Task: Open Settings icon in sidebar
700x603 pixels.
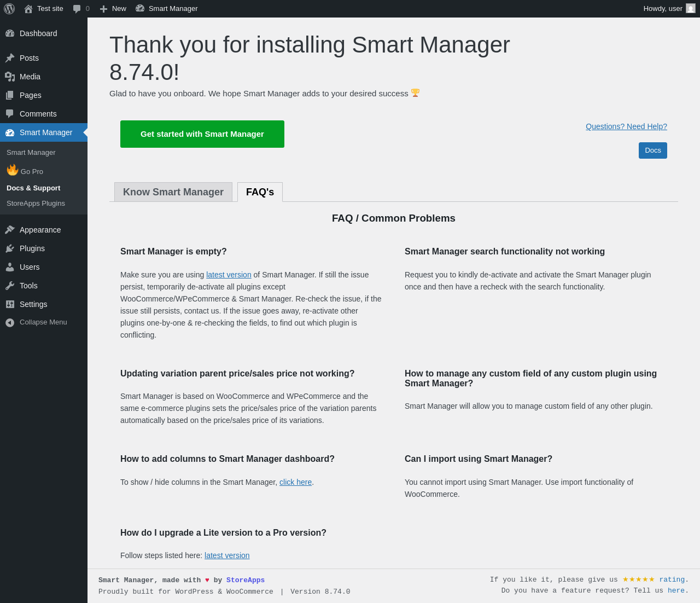Action: click(x=10, y=304)
